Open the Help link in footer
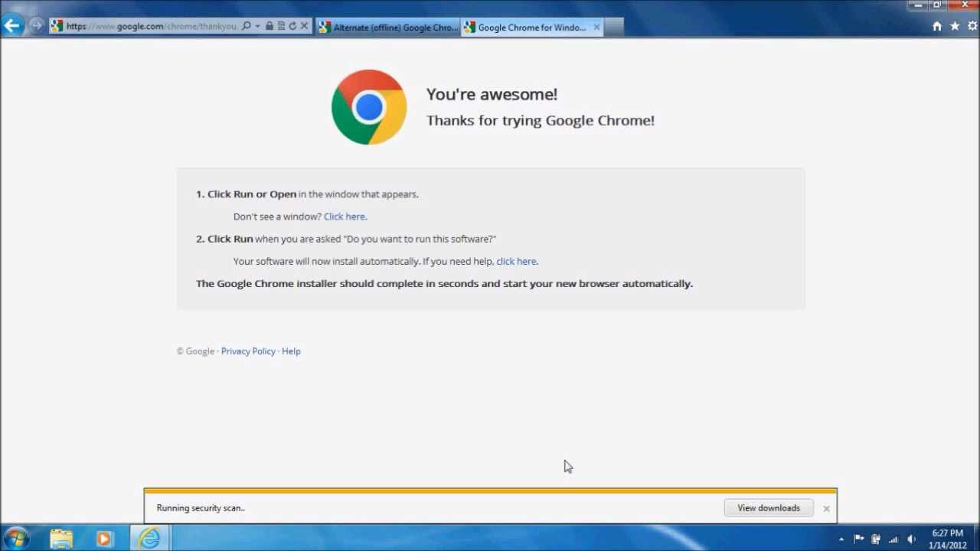Image resolution: width=980 pixels, height=551 pixels. (x=291, y=351)
